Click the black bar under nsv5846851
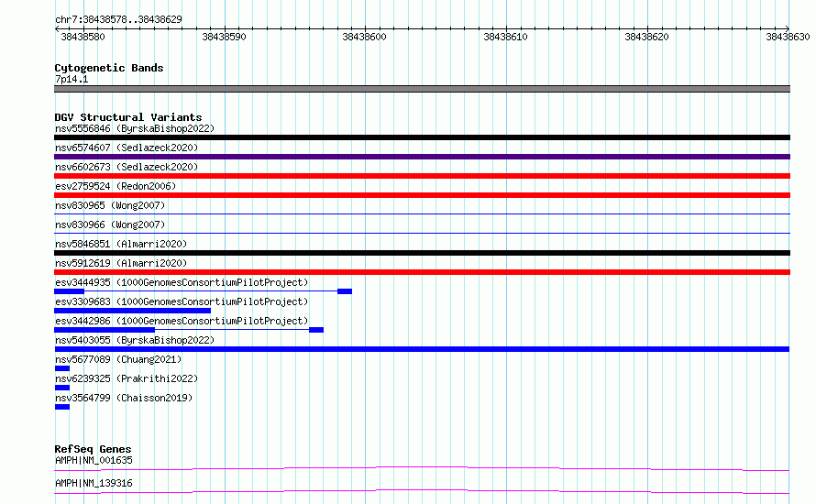Screen dimensions: 816x504 422,253
